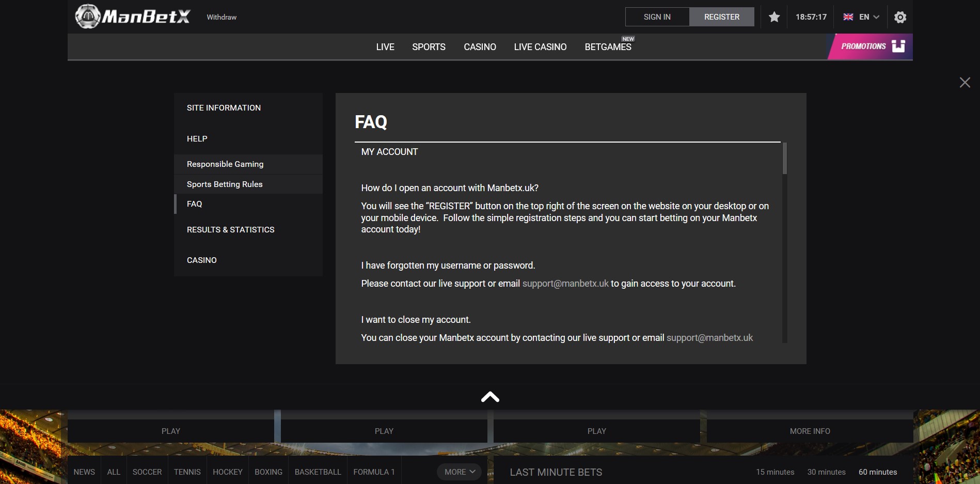
Task: Click the SIGN IN button
Action: pyautogui.click(x=657, y=17)
